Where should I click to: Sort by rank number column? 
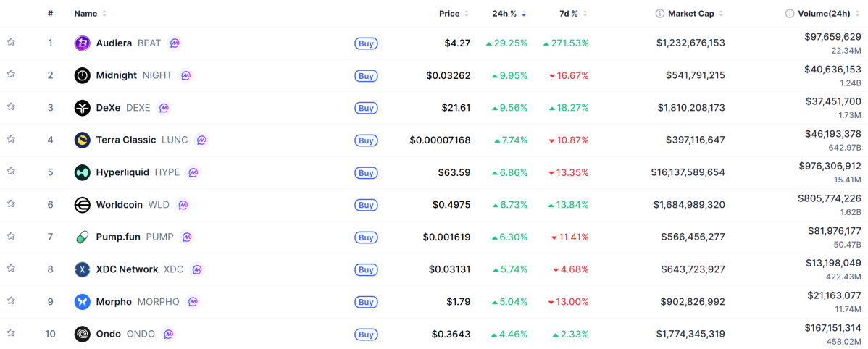click(x=51, y=13)
